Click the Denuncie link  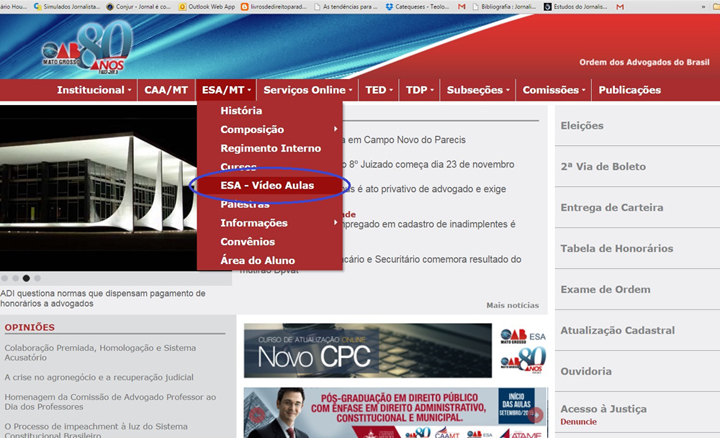pos(579,421)
